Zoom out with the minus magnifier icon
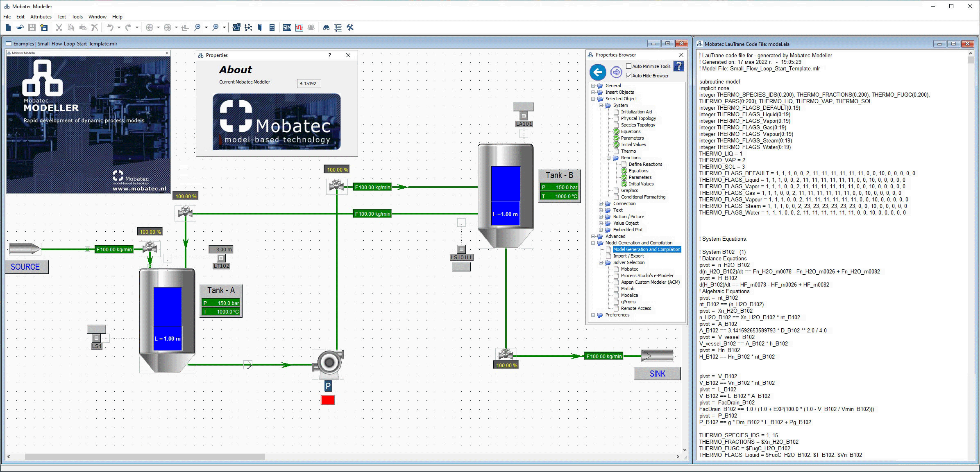Viewport: 980px width, 472px height. pos(197,27)
